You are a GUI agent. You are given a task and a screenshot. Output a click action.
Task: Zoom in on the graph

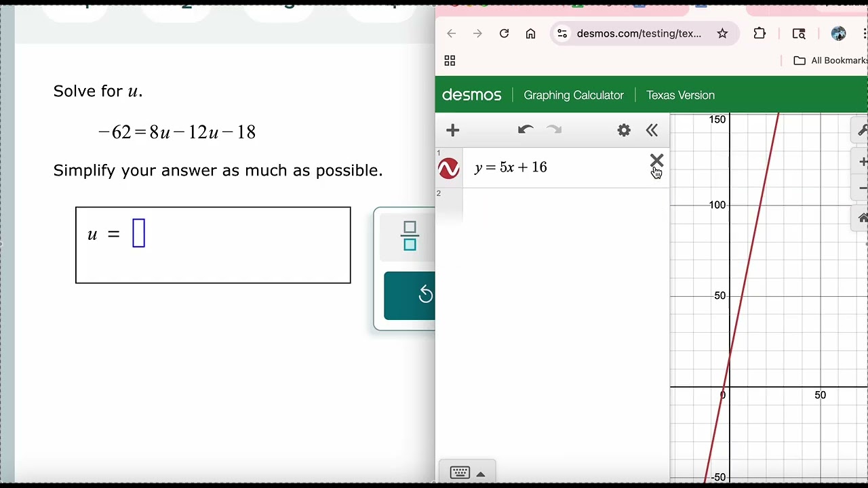point(862,162)
